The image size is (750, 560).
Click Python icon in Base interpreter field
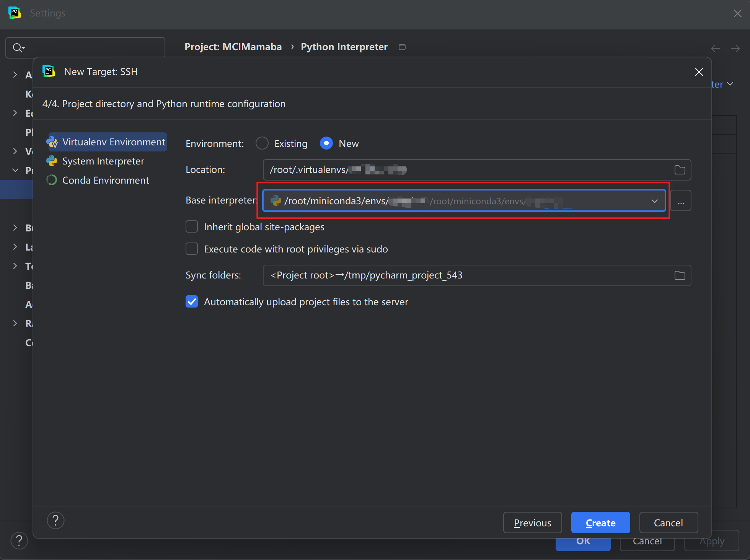click(276, 200)
